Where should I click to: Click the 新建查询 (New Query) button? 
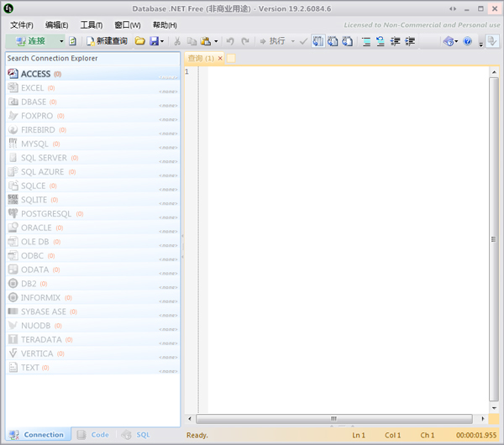click(108, 41)
